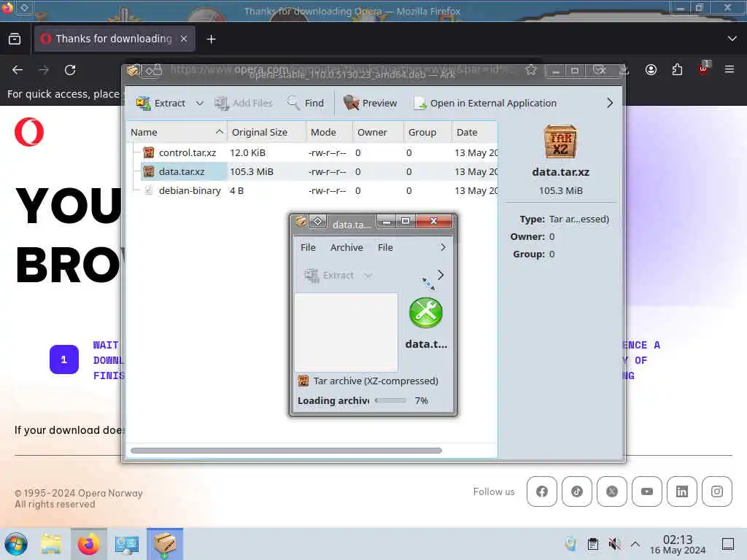Open the start menu
Screen dimensions: 747x560
click(x=16, y=544)
